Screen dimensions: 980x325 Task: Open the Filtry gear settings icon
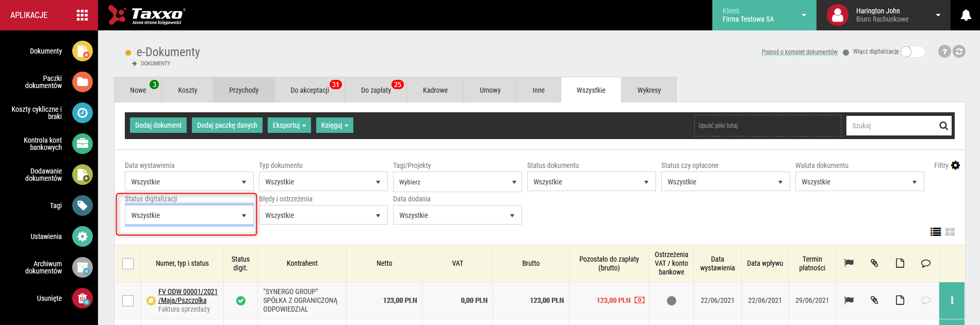[x=955, y=165]
